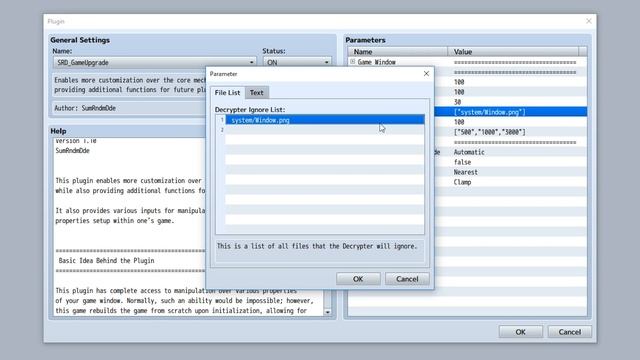Confirm with OK in Parameter dialog
This screenshot has width=640, height=360.
click(358, 279)
